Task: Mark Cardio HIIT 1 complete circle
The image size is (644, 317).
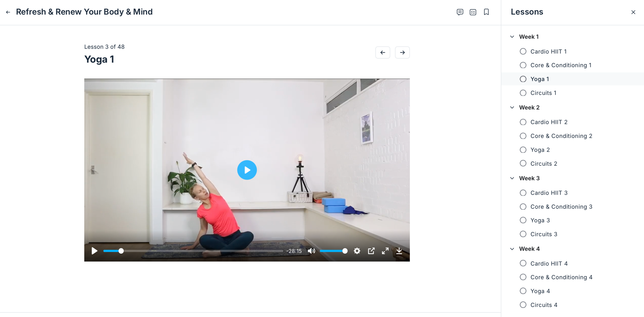Action: coord(523,52)
